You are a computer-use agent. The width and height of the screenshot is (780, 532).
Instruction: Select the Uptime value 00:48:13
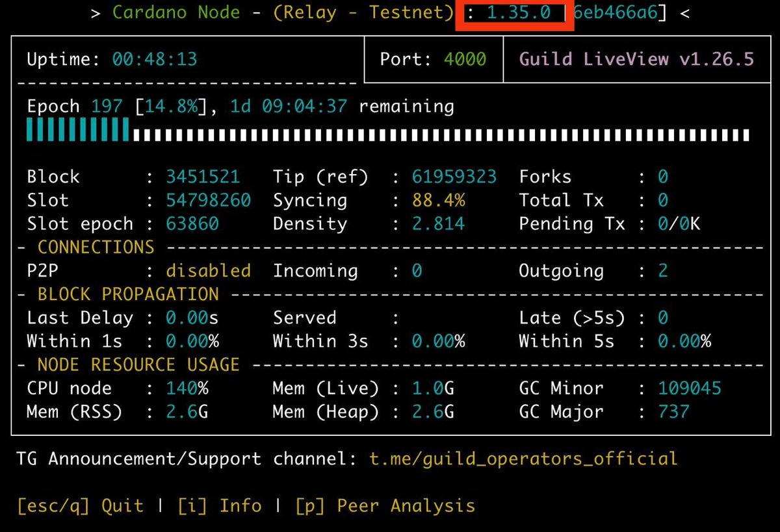click(155, 60)
